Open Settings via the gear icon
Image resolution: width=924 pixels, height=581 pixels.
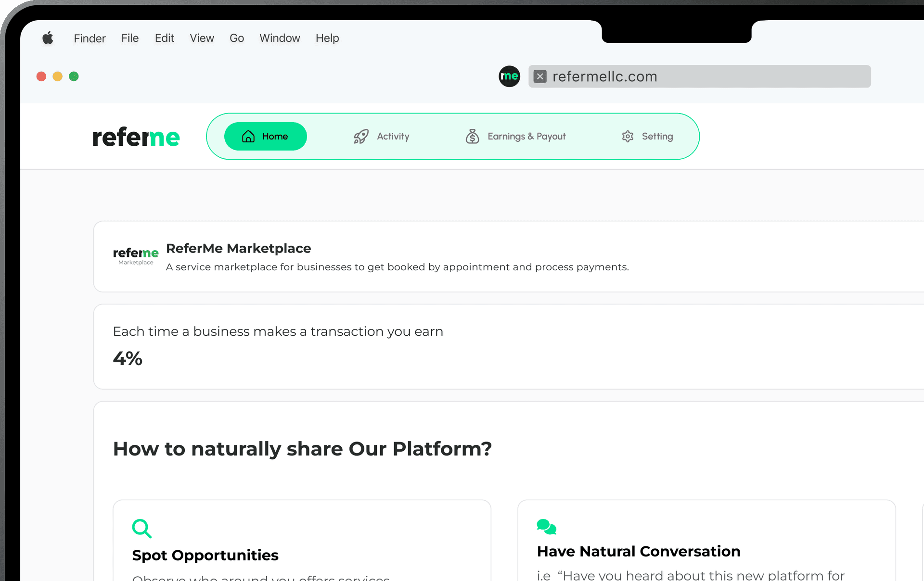pos(627,136)
